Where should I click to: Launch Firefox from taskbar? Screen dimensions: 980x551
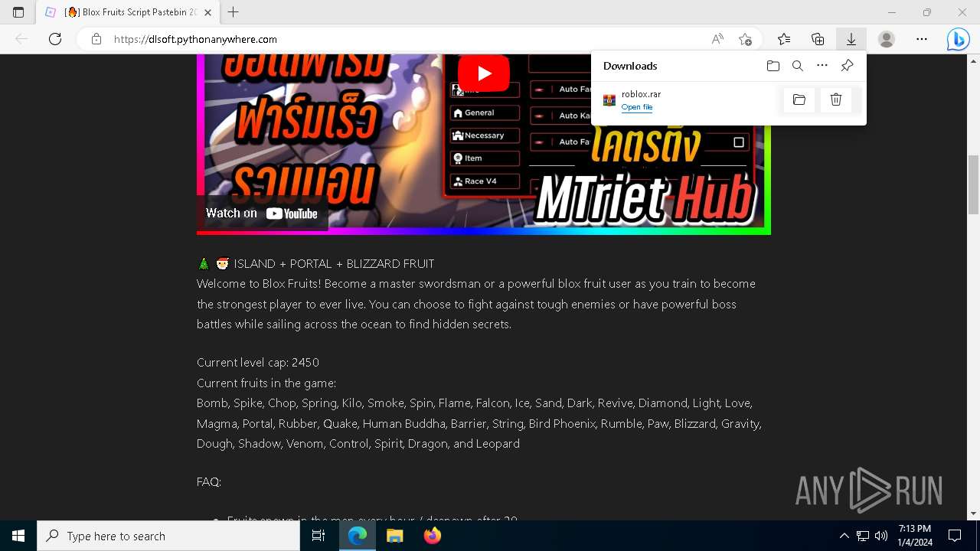click(432, 536)
